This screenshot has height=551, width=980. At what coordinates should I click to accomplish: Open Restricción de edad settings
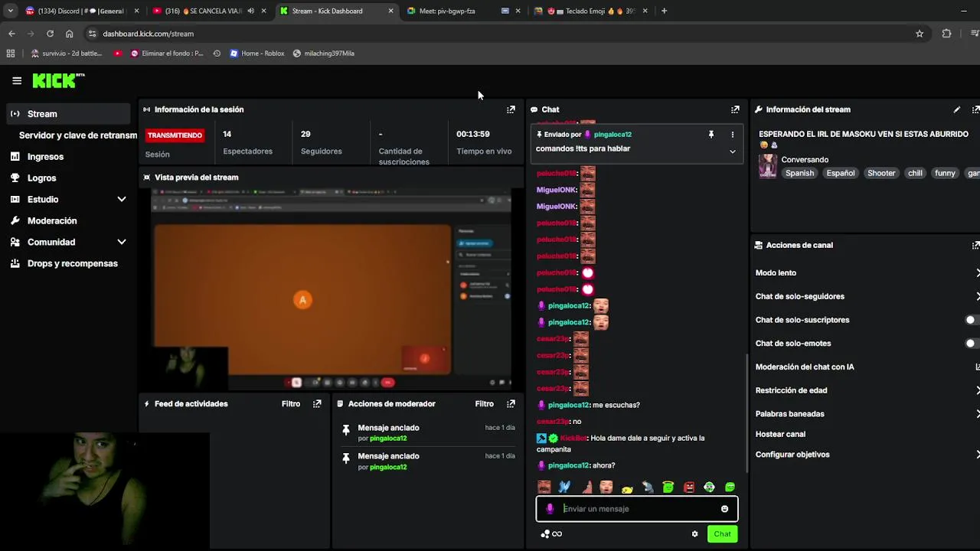click(866, 390)
